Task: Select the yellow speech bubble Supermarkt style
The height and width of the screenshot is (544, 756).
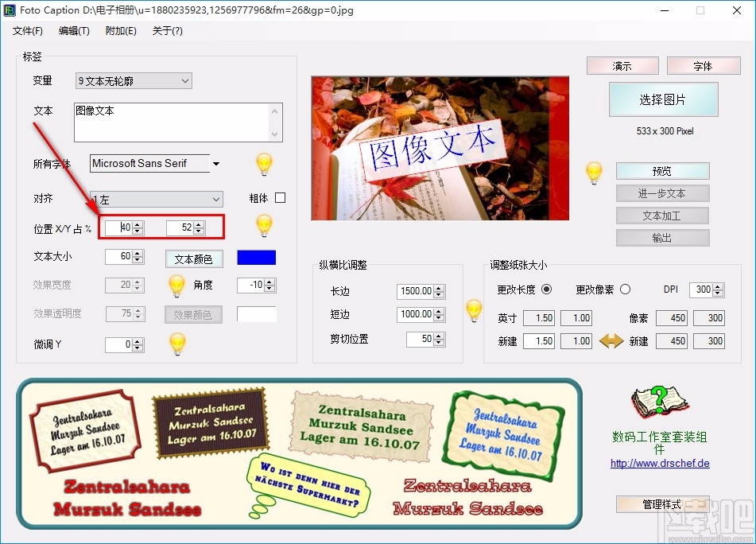Action: pyautogui.click(x=308, y=486)
